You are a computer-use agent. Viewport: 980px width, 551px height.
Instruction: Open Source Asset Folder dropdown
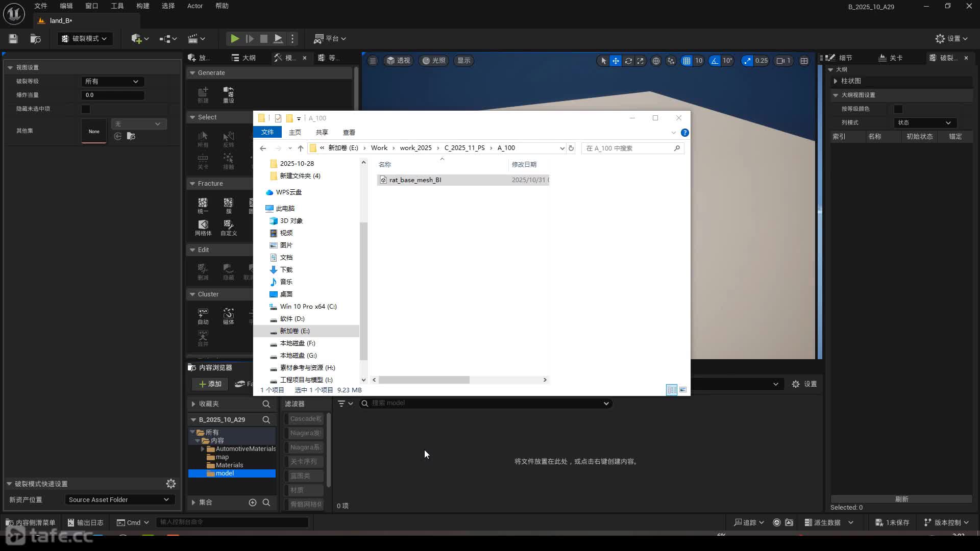pyautogui.click(x=119, y=499)
